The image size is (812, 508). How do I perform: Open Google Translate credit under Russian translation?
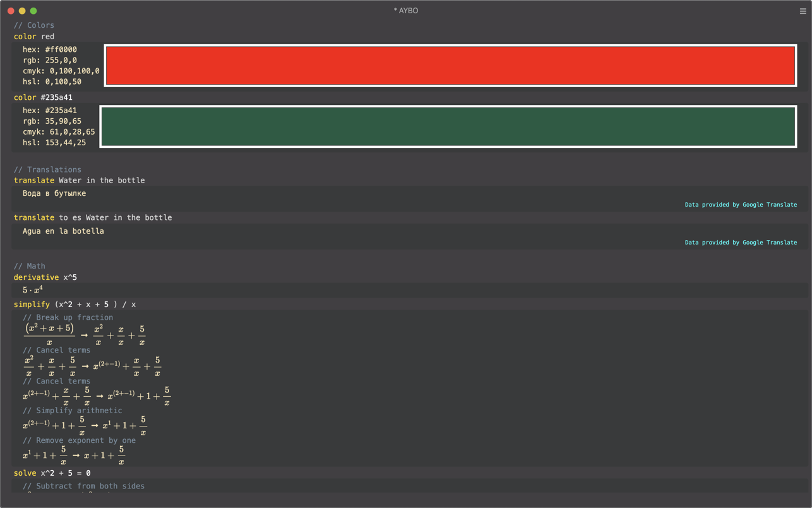(x=740, y=205)
